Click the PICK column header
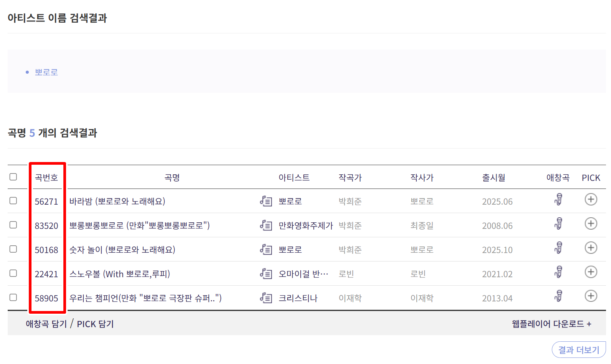Screen dimensions: 611x364 (591, 178)
